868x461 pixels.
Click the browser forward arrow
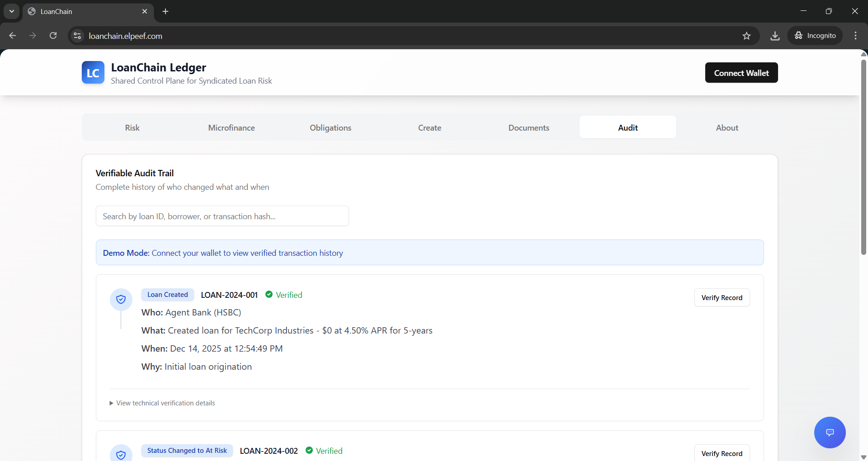[33, 36]
